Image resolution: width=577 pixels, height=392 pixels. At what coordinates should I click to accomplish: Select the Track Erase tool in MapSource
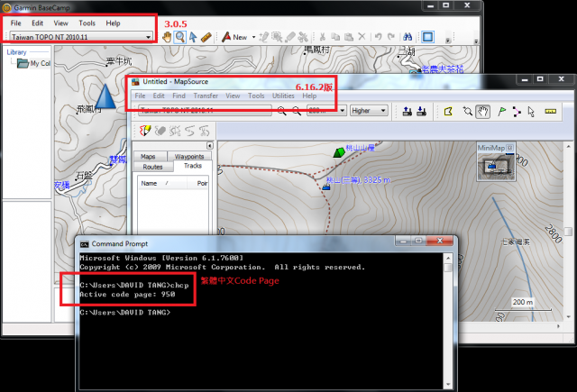pyautogui.click(x=160, y=131)
